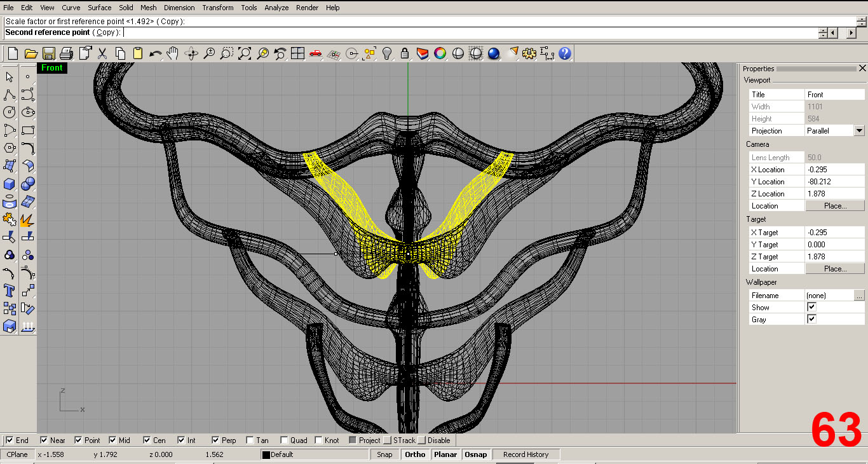Enable the Knot osnap checkbox
This screenshot has width=868, height=464.
(x=318, y=440)
